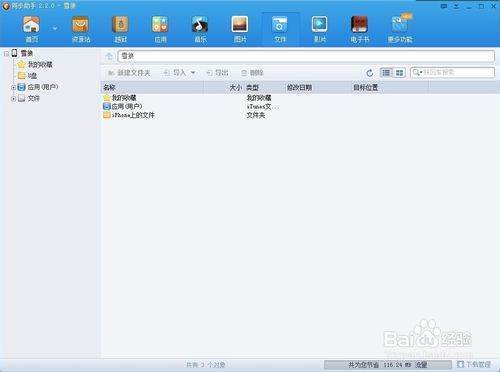Select 雪狼 device in sidebar tree
500x372 pixels.
click(27, 53)
